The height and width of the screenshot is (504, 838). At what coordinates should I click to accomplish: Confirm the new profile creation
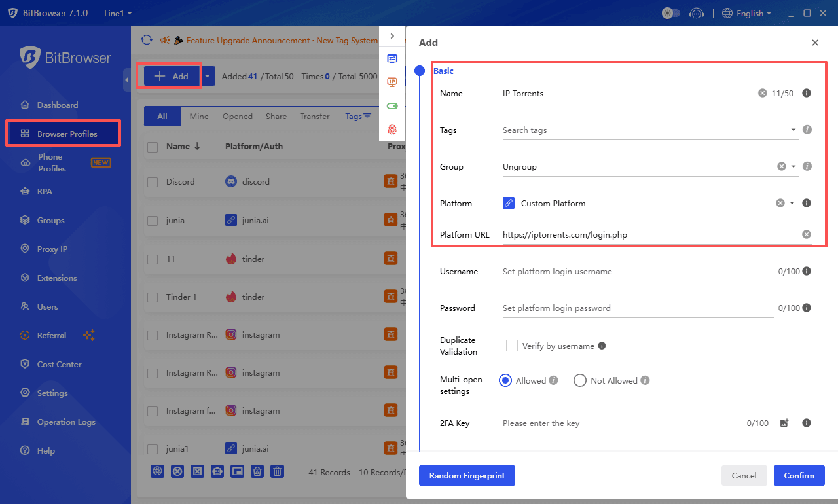799,475
